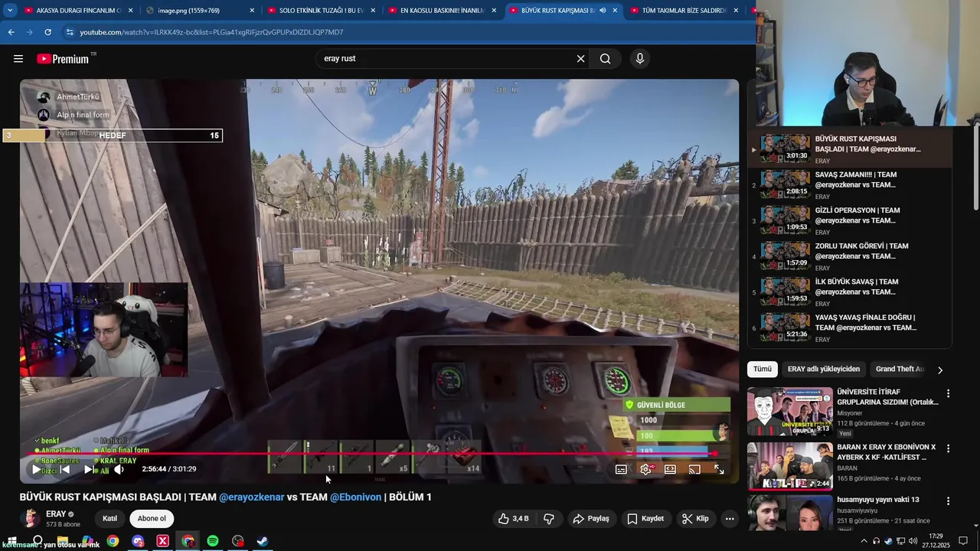The width and height of the screenshot is (980, 551).
Task: Go to YouTube Premium home logo
Action: [x=64, y=59]
